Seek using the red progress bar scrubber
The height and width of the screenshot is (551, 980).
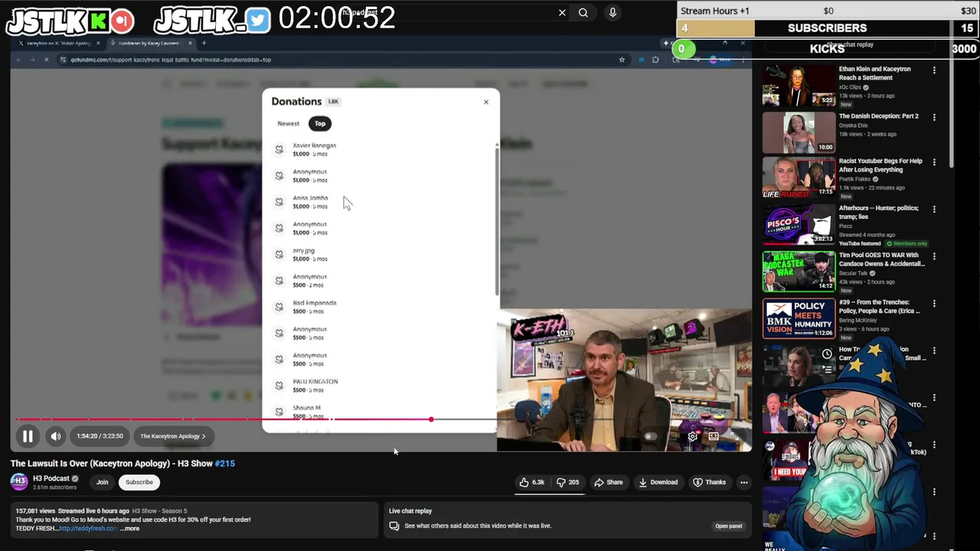431,419
